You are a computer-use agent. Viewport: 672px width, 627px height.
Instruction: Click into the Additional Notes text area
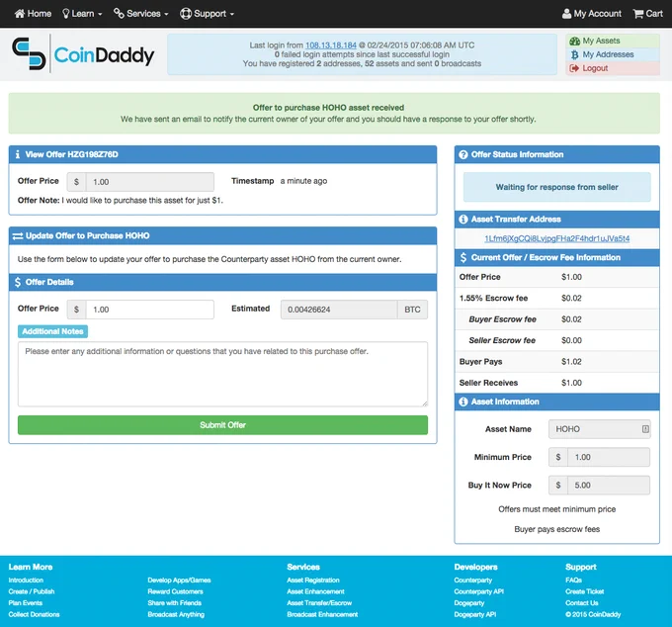tap(223, 374)
